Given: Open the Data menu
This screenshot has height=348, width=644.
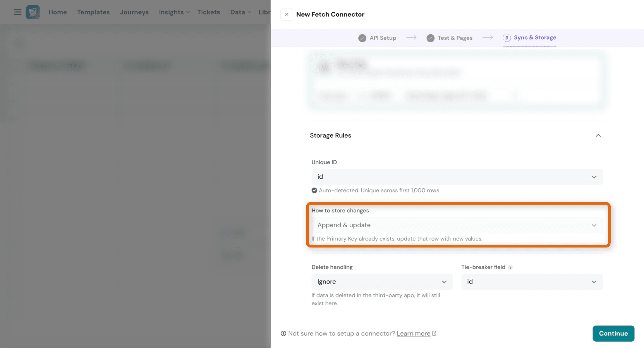Looking at the screenshot, I should (241, 12).
